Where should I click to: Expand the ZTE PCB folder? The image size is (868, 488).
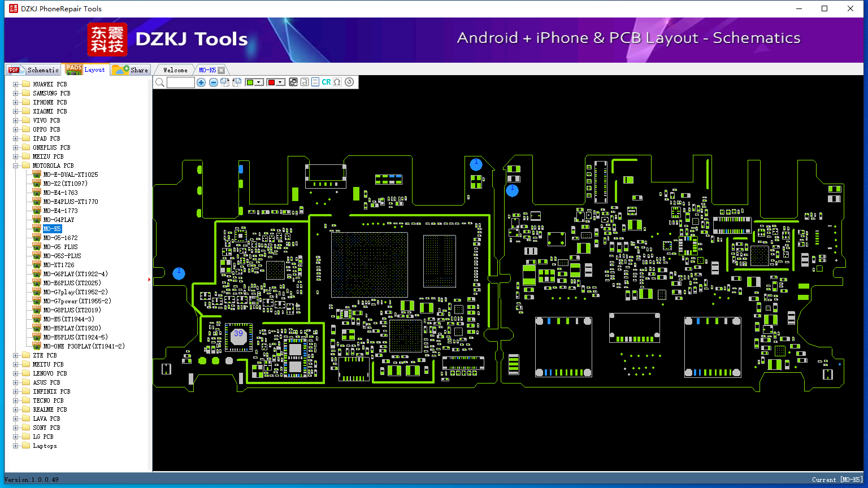[16, 356]
